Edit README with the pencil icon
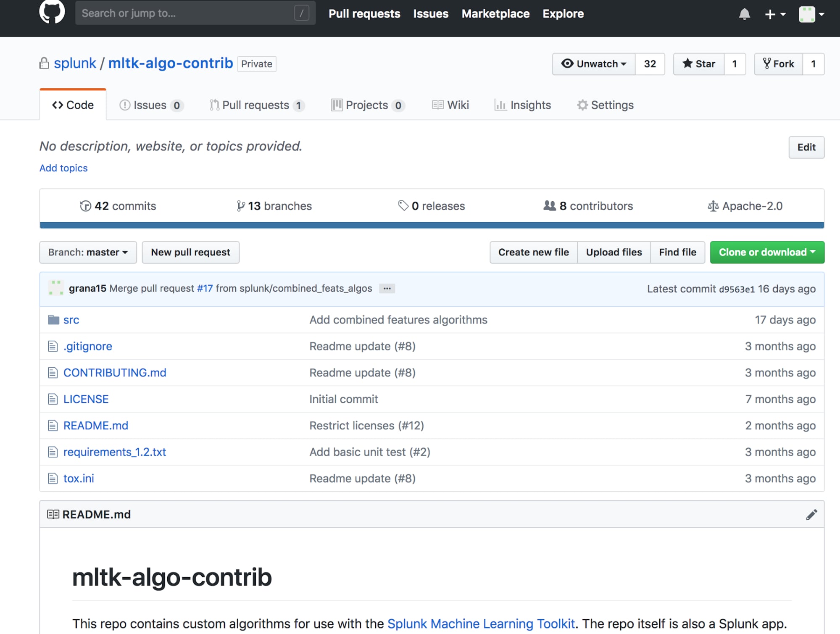Screen dimensions: 840x634 (811, 515)
